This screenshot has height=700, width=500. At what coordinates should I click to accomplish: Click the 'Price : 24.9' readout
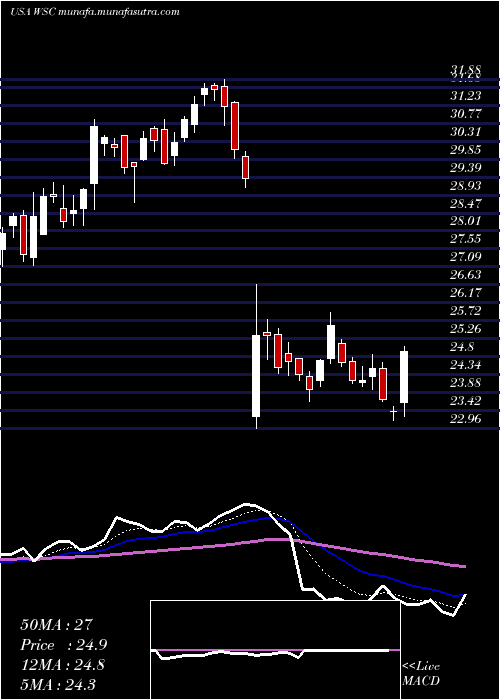[x=63, y=645]
